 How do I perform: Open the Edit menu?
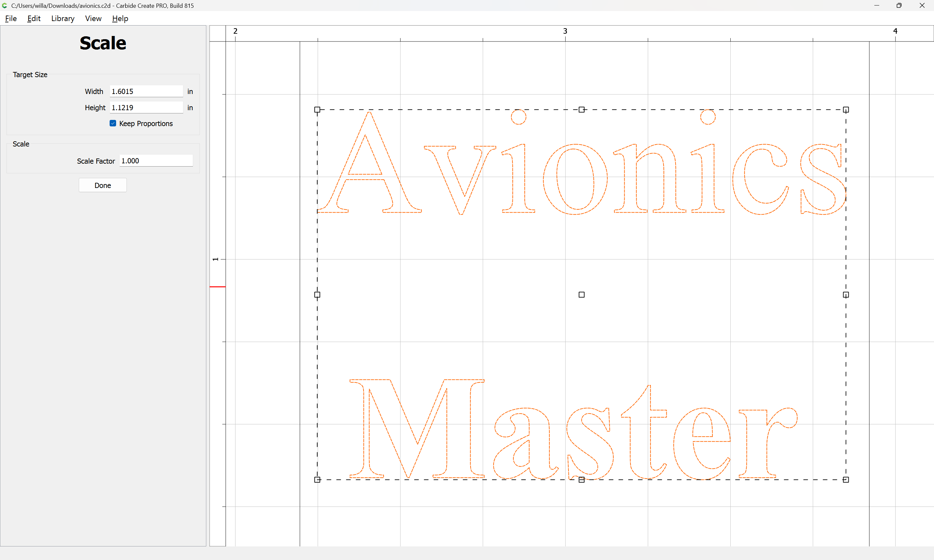(34, 18)
